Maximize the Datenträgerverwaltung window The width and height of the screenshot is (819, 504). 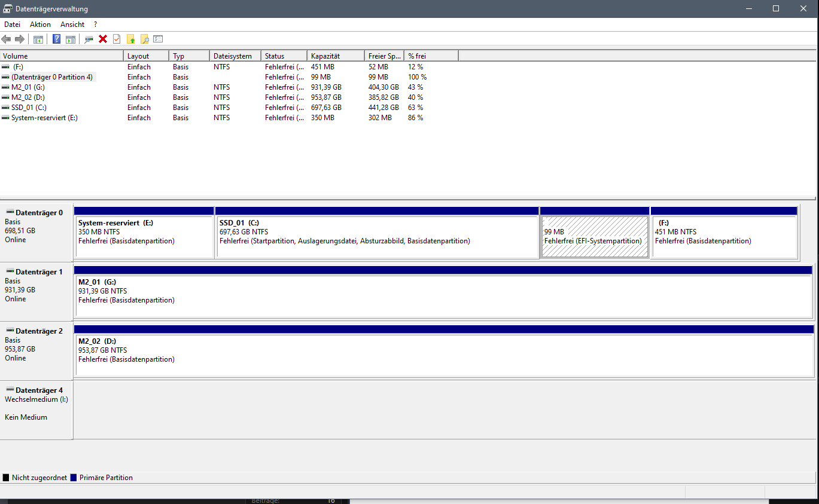click(776, 8)
